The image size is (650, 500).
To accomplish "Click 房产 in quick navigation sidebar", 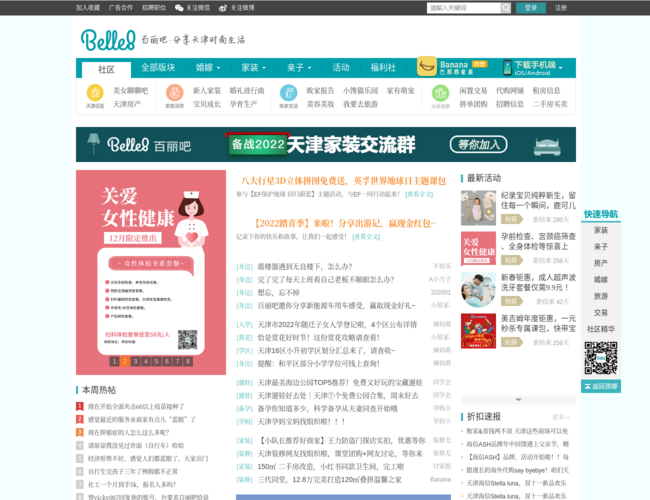I will (601, 263).
